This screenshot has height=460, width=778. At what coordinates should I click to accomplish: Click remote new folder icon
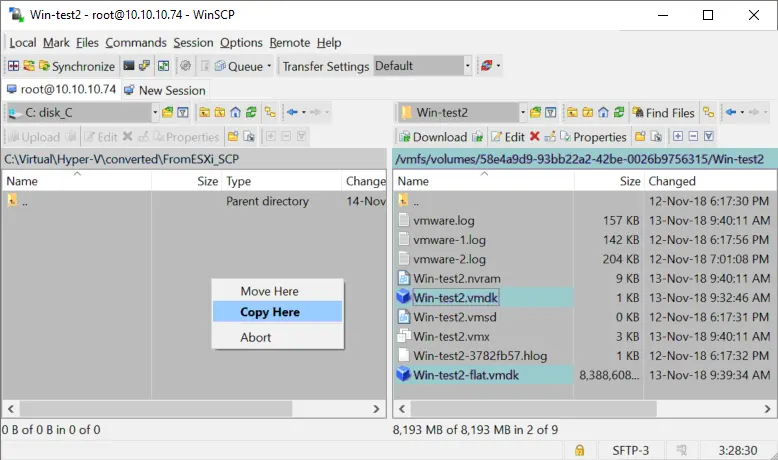[640, 136]
